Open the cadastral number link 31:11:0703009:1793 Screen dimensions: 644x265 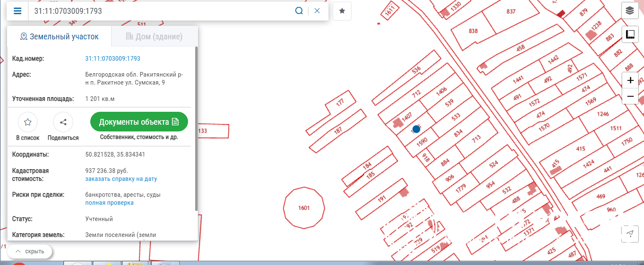tap(112, 59)
